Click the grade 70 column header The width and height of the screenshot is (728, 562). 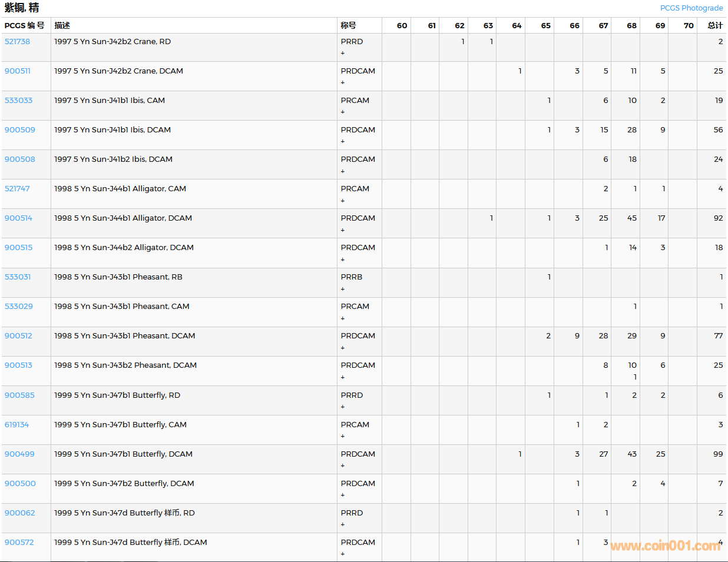pyautogui.click(x=688, y=25)
